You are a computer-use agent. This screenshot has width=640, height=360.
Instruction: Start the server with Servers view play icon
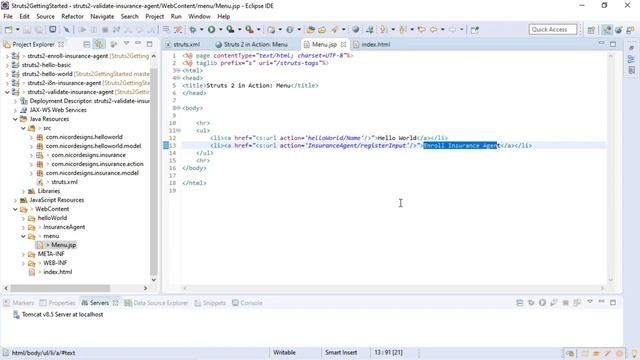[542, 302]
